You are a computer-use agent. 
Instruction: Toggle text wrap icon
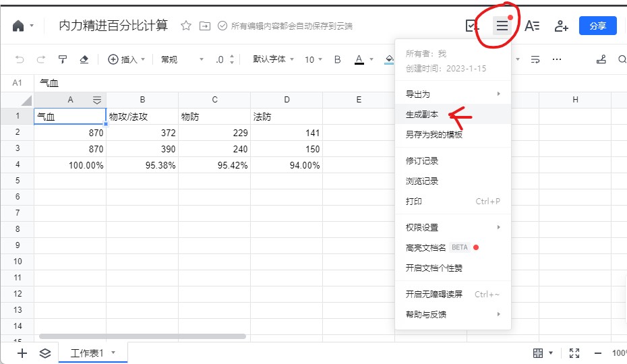535,59
